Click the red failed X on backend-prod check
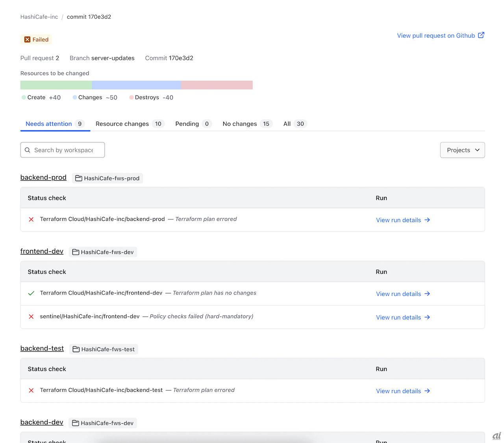Viewport: 504px width, 443px height. click(x=31, y=219)
